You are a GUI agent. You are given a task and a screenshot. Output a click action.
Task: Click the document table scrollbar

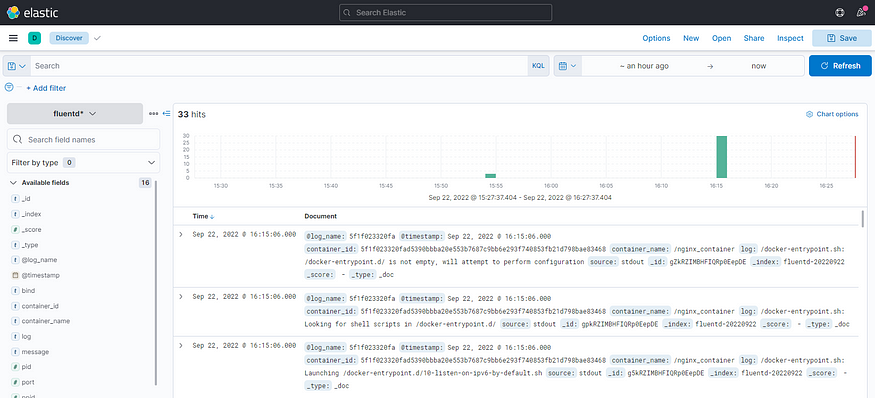point(863,219)
